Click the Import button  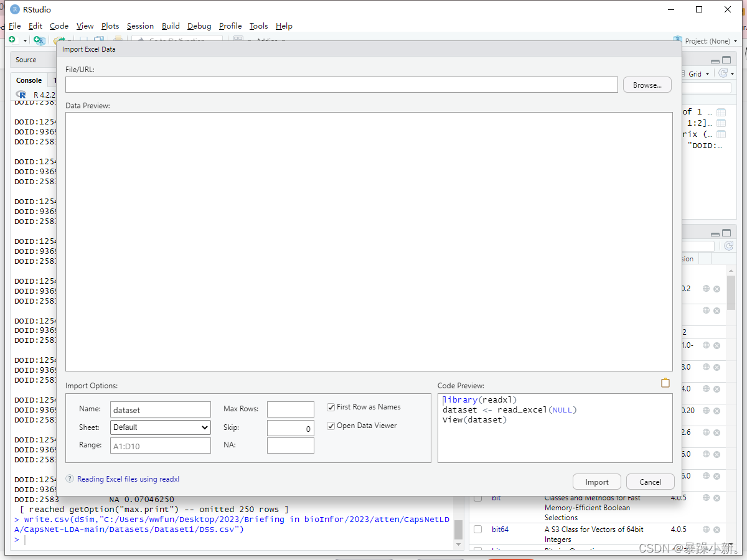pyautogui.click(x=597, y=482)
